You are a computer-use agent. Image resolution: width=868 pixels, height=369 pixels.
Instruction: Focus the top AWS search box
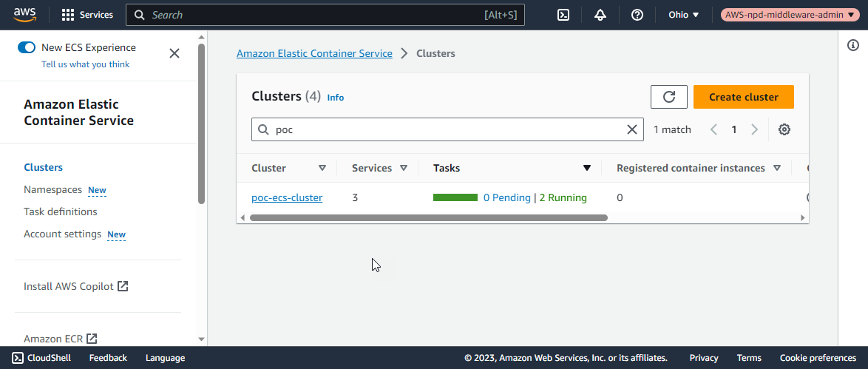tap(325, 15)
